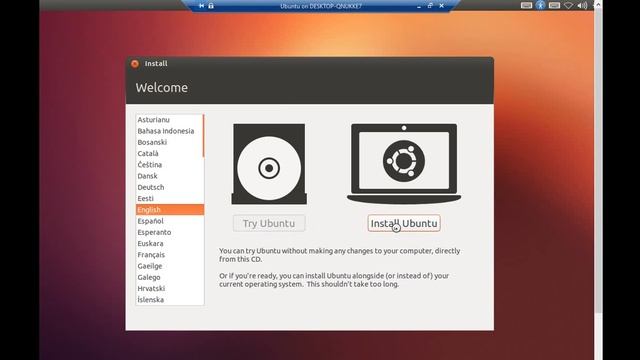Open the sound volume indicator
The height and width of the screenshot is (360, 640).
click(x=582, y=5)
